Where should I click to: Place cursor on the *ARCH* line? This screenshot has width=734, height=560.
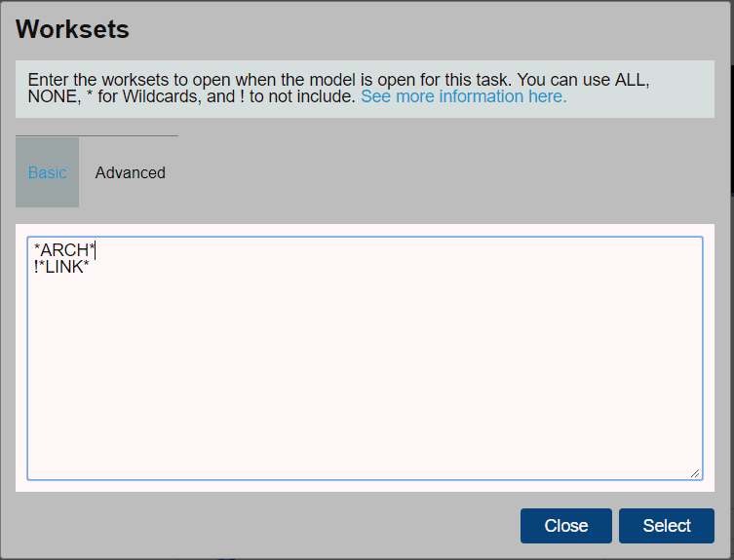(64, 250)
